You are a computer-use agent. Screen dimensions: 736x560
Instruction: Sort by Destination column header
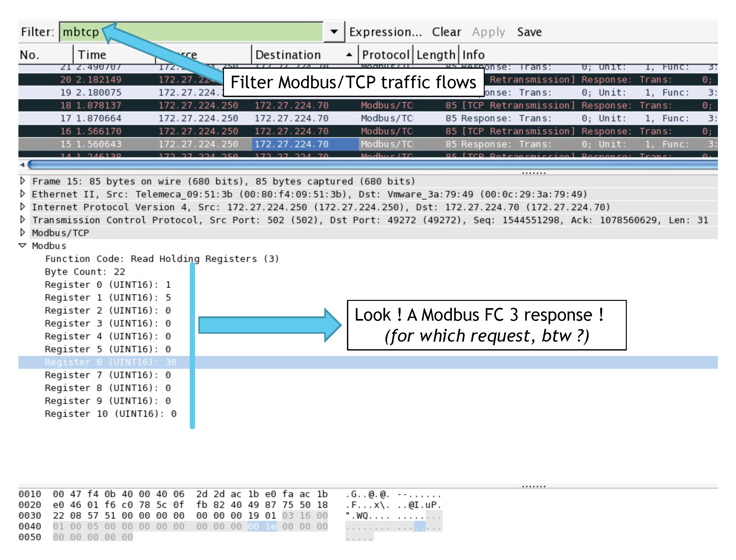tap(288, 55)
